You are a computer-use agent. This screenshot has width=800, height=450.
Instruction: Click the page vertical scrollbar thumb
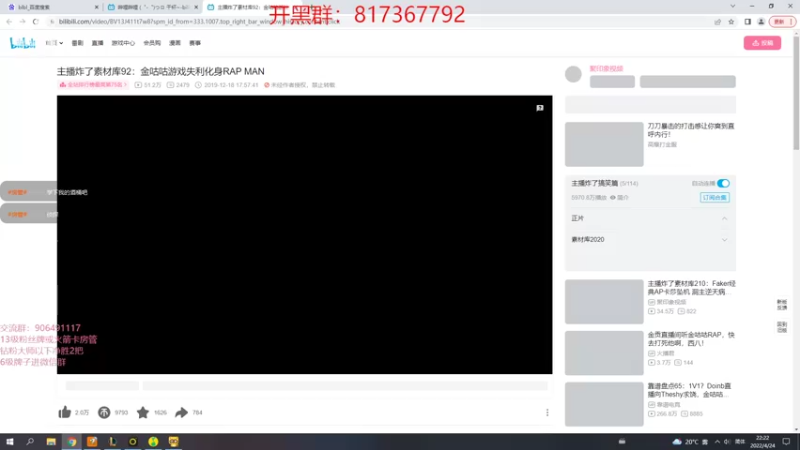pyautogui.click(x=796, y=92)
